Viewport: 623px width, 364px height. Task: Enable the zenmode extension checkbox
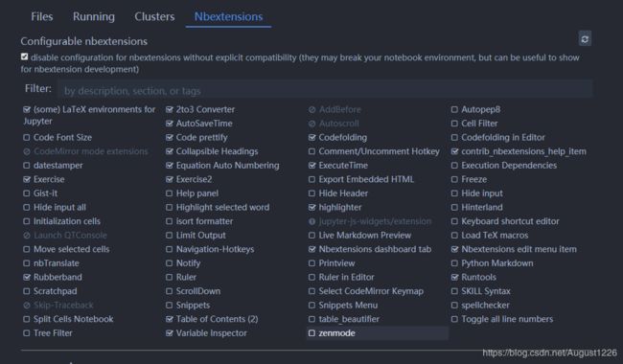(311, 333)
